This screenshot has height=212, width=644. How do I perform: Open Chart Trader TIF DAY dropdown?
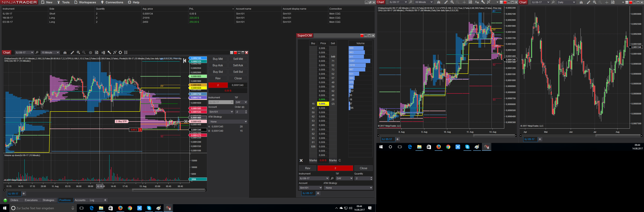241,102
